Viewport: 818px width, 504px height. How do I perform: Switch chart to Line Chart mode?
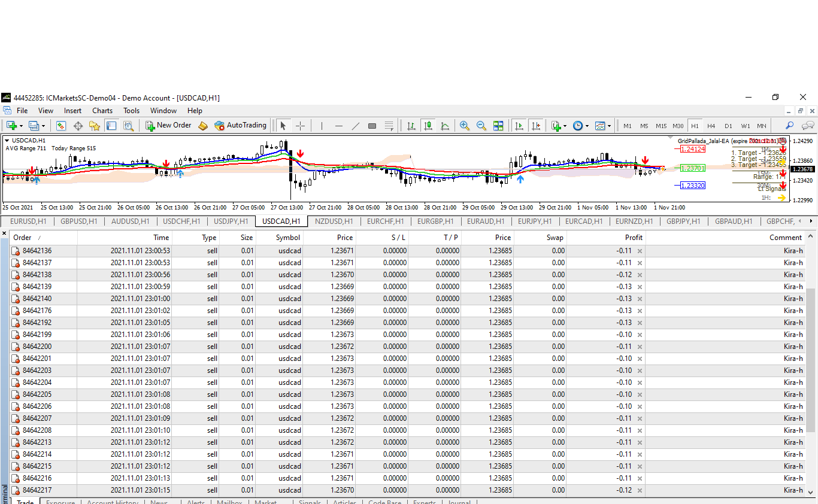click(x=445, y=126)
